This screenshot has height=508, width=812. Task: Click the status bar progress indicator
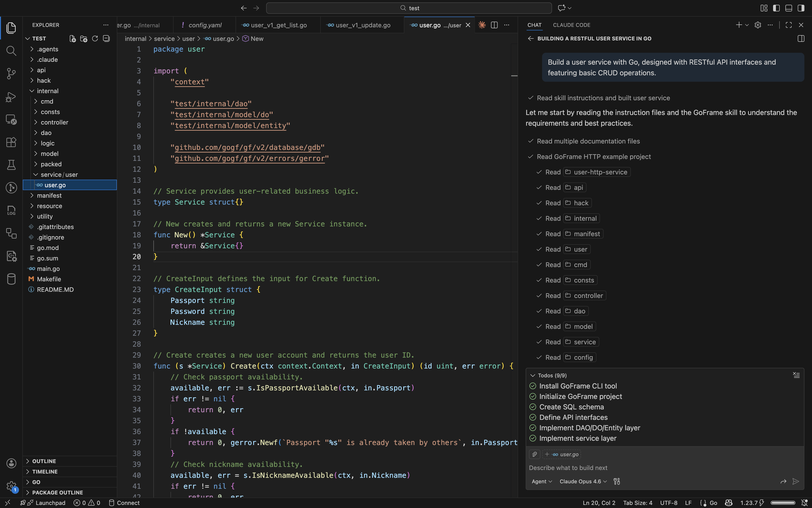point(783,503)
